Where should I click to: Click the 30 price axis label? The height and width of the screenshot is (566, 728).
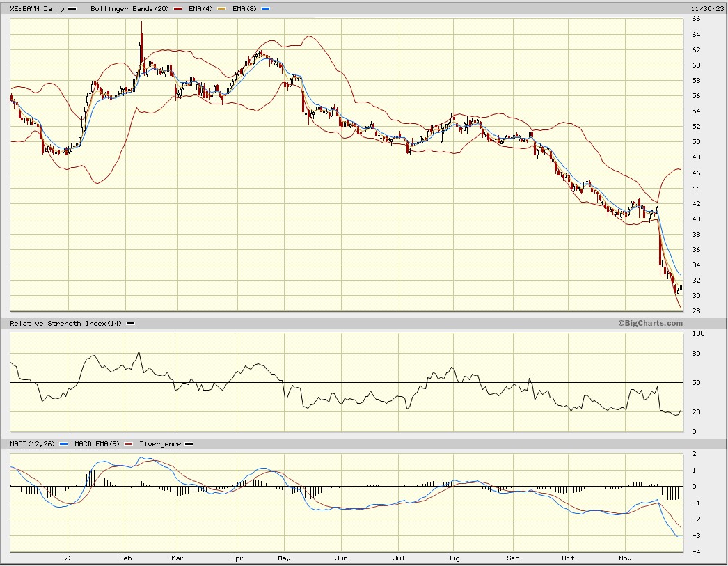point(696,295)
